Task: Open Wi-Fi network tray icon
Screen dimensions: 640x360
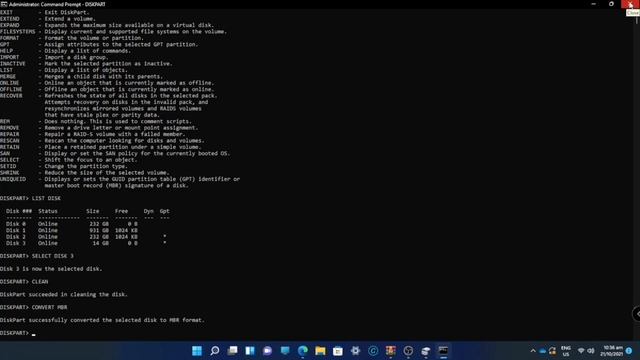Action: pyautogui.click(x=581, y=351)
